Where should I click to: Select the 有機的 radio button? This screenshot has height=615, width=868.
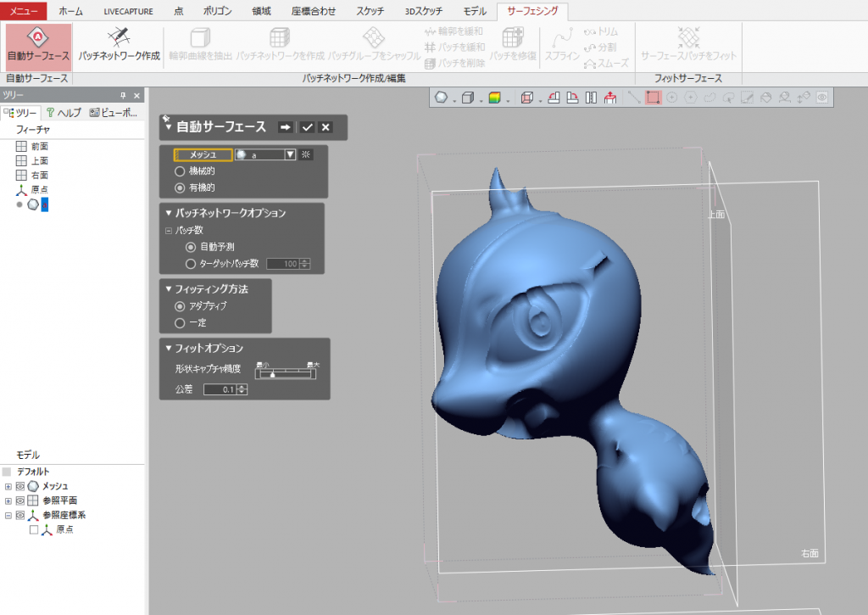pyautogui.click(x=180, y=187)
